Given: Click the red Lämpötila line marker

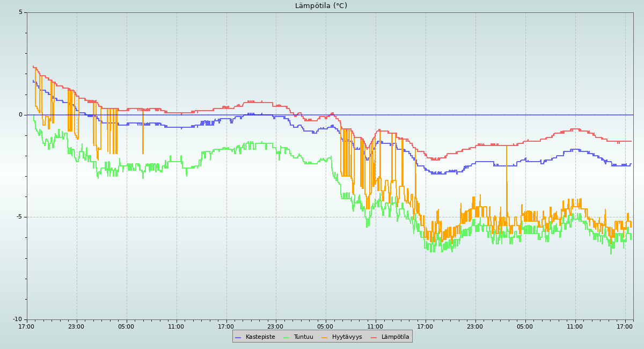Looking at the screenshot, I should click(374, 337).
